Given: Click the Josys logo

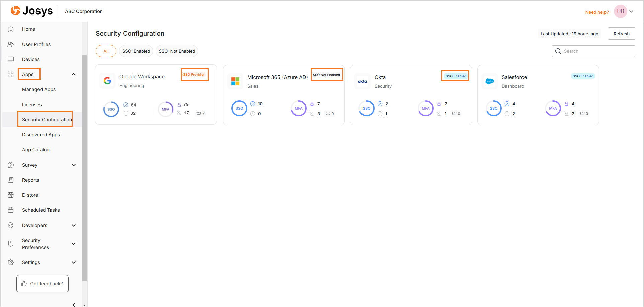Looking at the screenshot, I should 32,11.
